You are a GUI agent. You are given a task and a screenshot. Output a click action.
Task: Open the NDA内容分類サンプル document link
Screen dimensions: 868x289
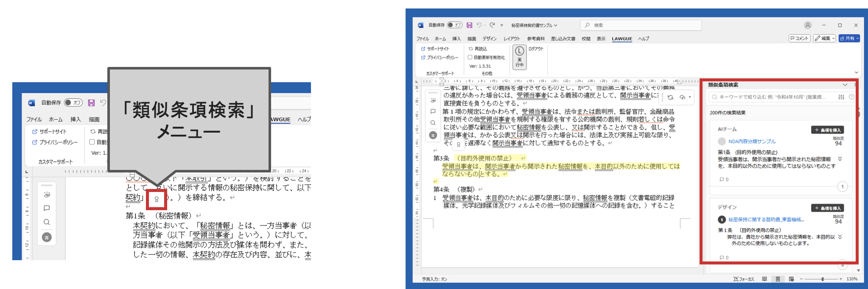click(752, 142)
